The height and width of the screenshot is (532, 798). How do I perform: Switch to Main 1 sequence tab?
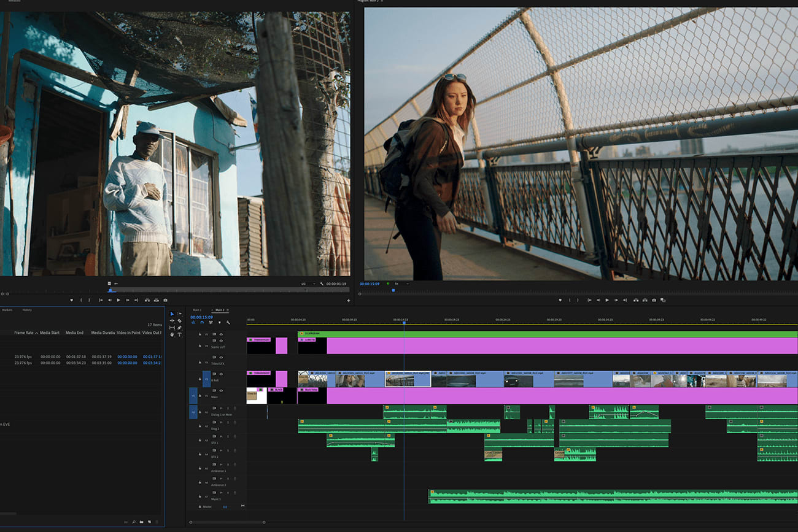click(197, 310)
